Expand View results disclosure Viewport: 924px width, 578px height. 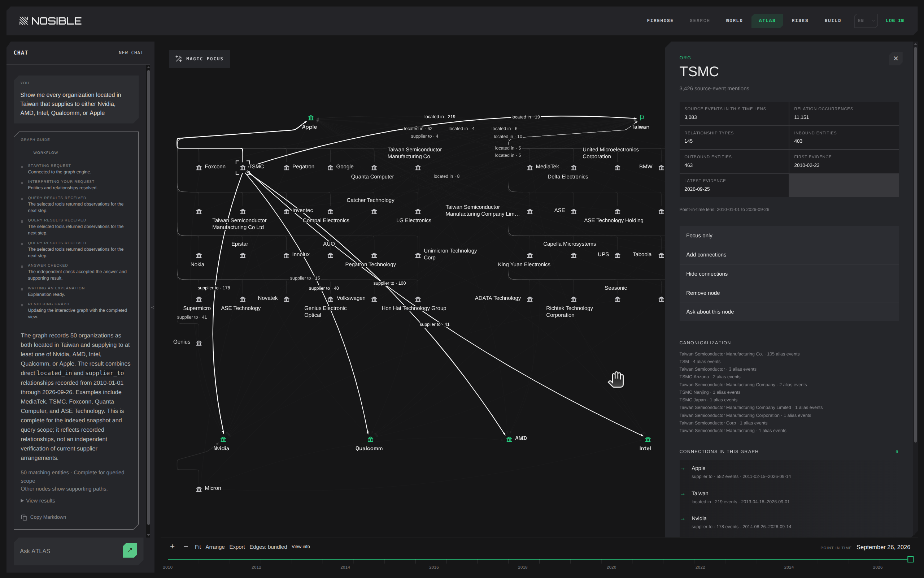(x=38, y=501)
